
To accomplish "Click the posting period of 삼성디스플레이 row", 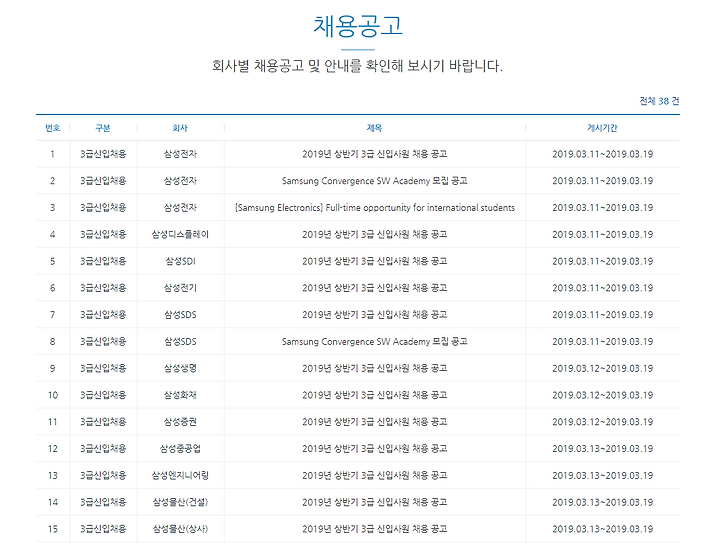I will 602,235.
